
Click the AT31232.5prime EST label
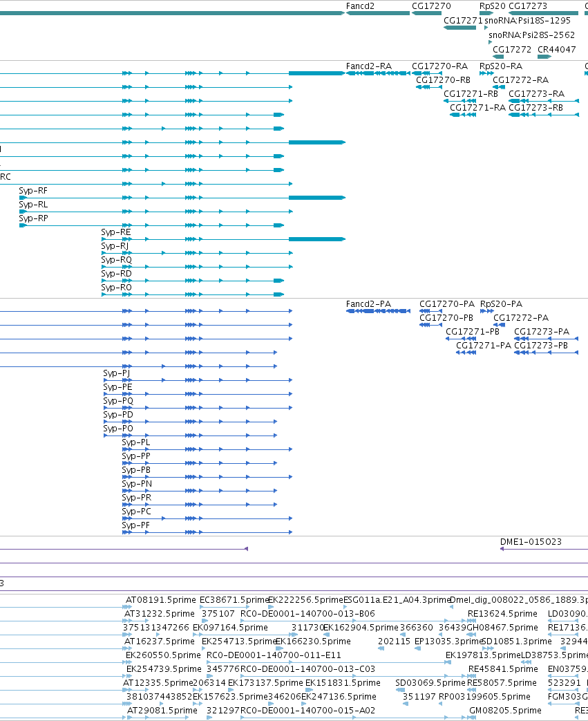tap(160, 614)
